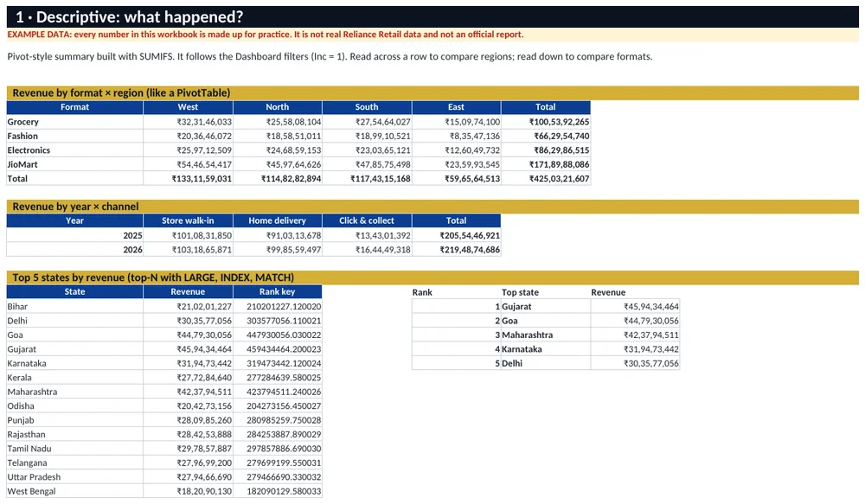Click the 'Rank key' column header

point(277,291)
